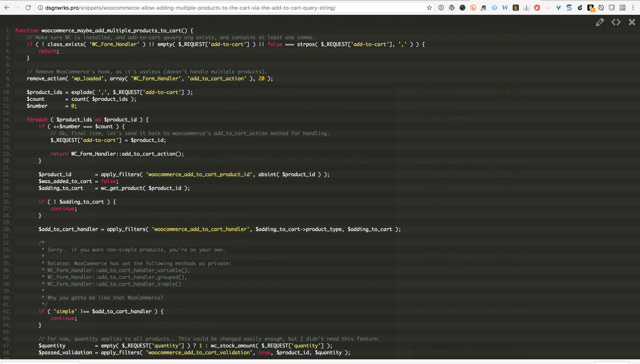The height and width of the screenshot is (364, 640).
Task: Click 'woocommerce_add_to_cart_validation' filter string
Action: point(199,353)
